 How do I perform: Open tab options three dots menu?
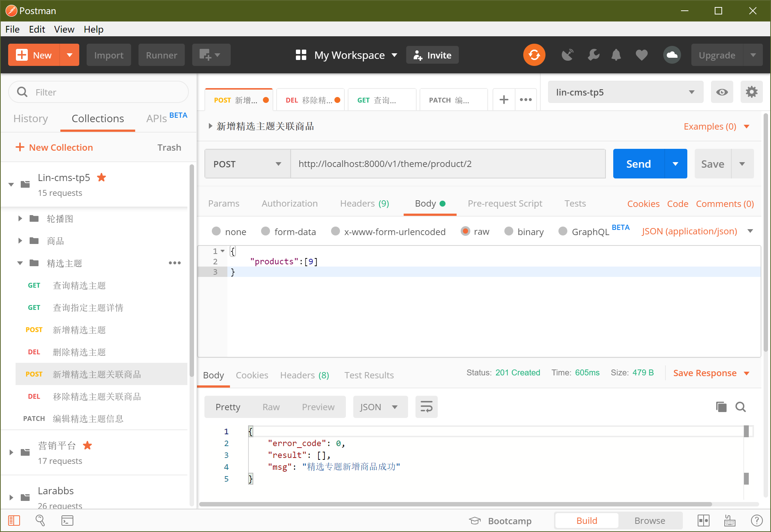pos(525,100)
